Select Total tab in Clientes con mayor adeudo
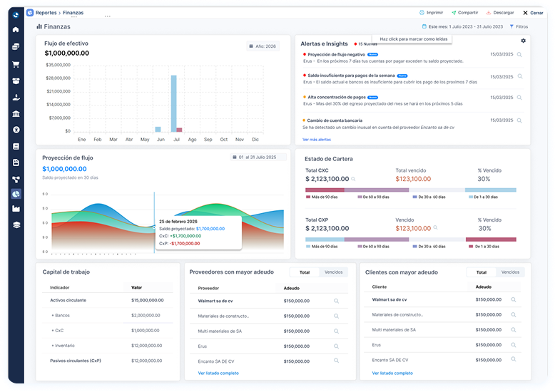The width and height of the screenshot is (555, 392). [482, 272]
